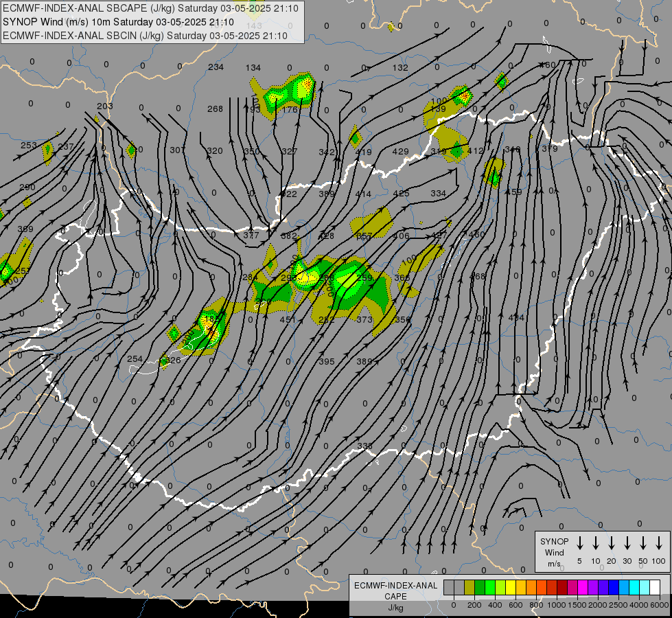Click the wind arrow above the 30 m/s label

(x=627, y=543)
